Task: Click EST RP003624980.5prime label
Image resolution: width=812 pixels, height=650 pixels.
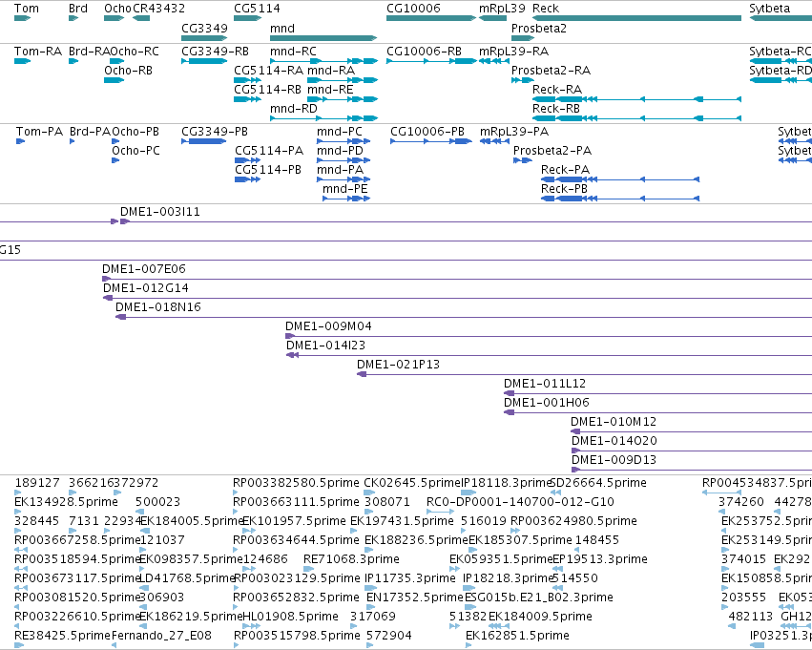Action: (573, 521)
